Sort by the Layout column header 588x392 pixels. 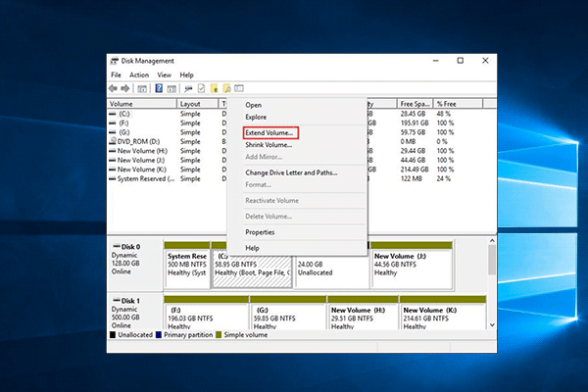[x=197, y=104]
